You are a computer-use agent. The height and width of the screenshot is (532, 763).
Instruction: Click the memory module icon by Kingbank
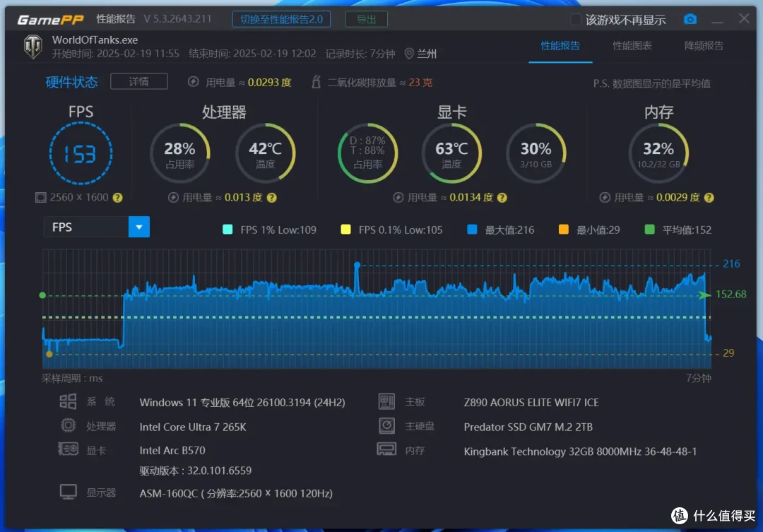pos(387,449)
